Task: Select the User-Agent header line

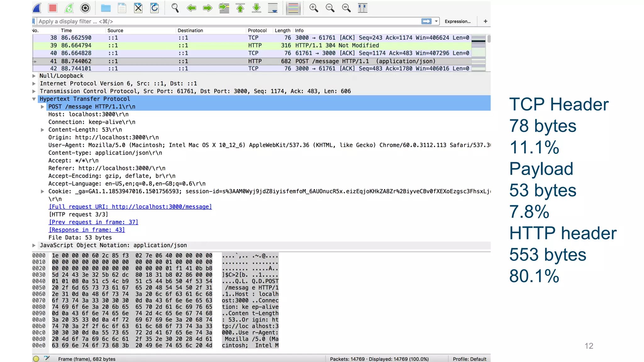Action: pyautogui.click(x=269, y=145)
